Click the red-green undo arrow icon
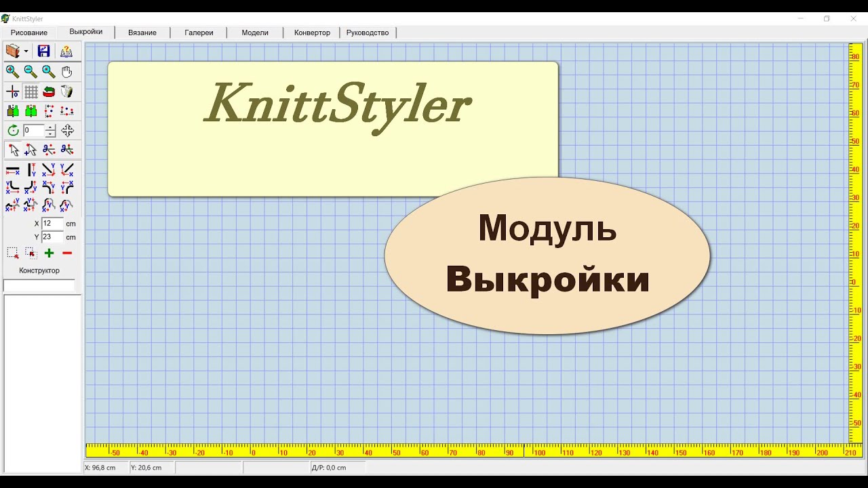Screen dimensions: 868x488 tap(49, 91)
